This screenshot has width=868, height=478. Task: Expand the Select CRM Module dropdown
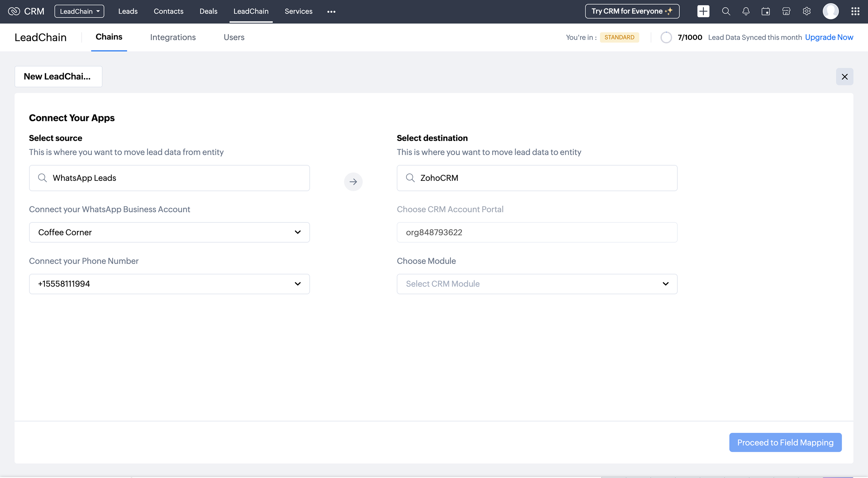coord(537,284)
